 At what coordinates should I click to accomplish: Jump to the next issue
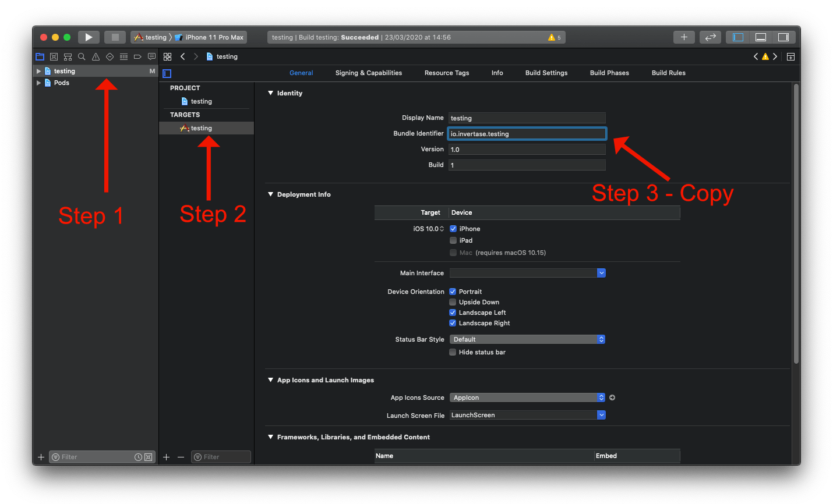tap(775, 56)
